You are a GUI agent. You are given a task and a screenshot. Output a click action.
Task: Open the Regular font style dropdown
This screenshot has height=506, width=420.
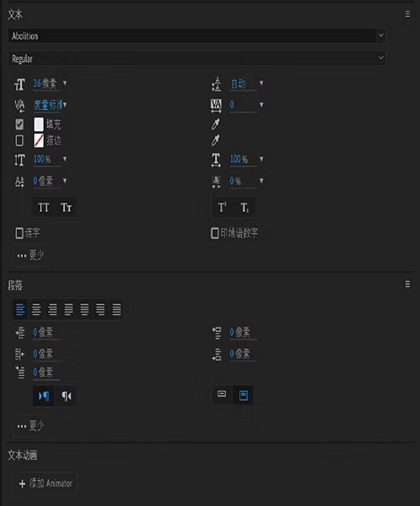pyautogui.click(x=197, y=58)
